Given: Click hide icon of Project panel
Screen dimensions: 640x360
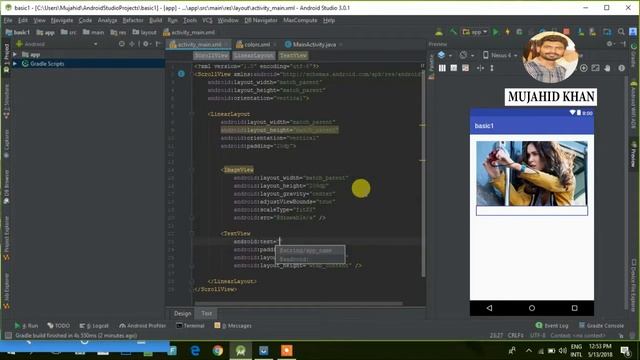Looking at the screenshot, I should click(x=158, y=44).
